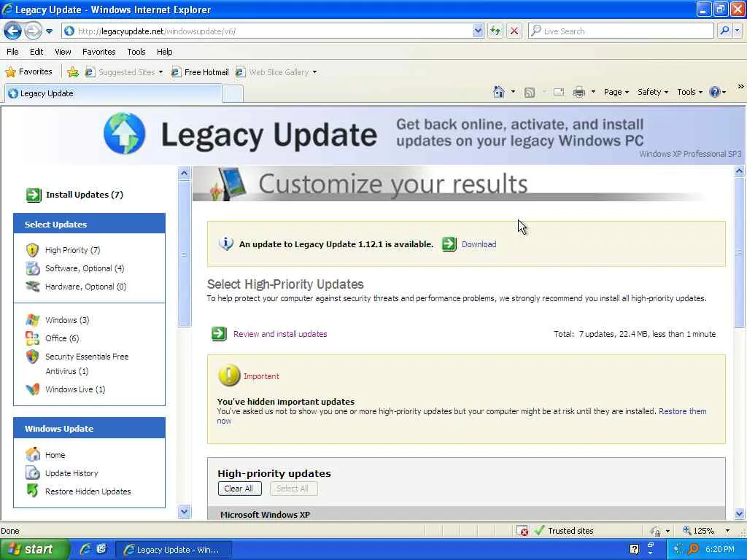
Task: Click the Help question mark icon
Action: pyautogui.click(x=715, y=92)
